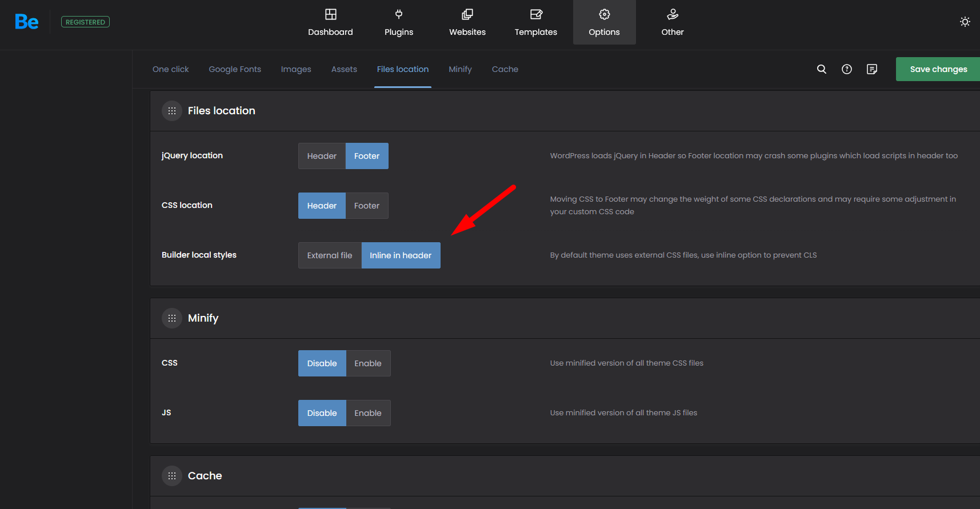
Task: Click the Templates edit icon
Action: [536, 14]
